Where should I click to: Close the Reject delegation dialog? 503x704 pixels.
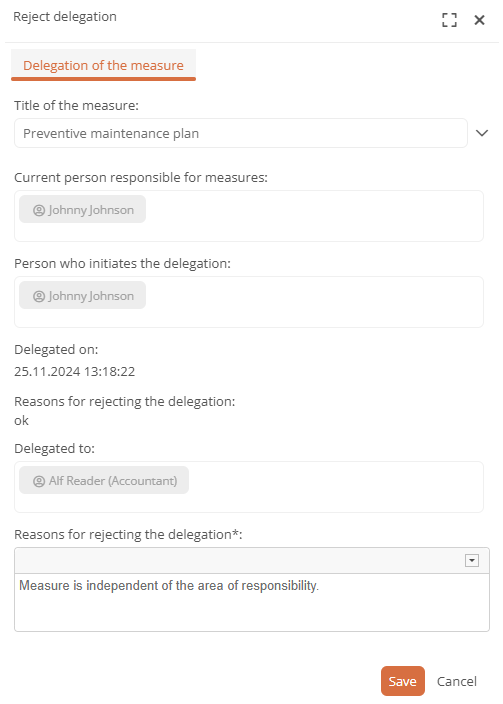tap(479, 20)
